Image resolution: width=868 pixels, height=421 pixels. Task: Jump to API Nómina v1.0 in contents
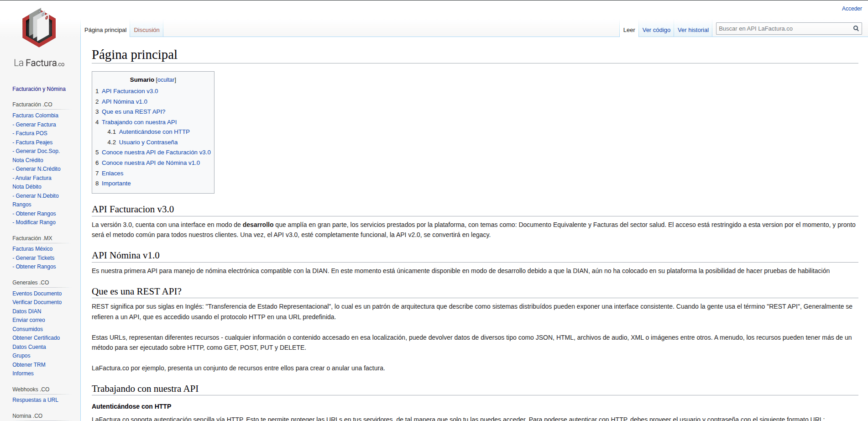[125, 102]
